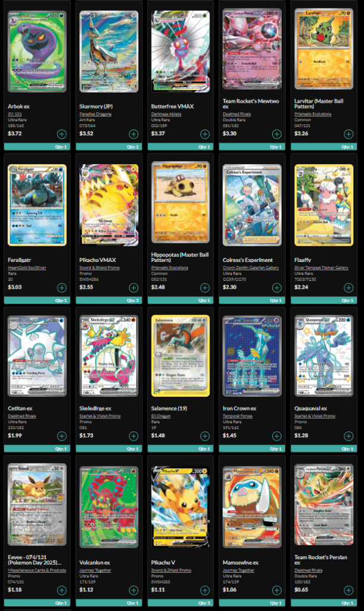Open the Butterfree VMAX card image
The height and width of the screenshot is (611, 364).
[x=180, y=51]
